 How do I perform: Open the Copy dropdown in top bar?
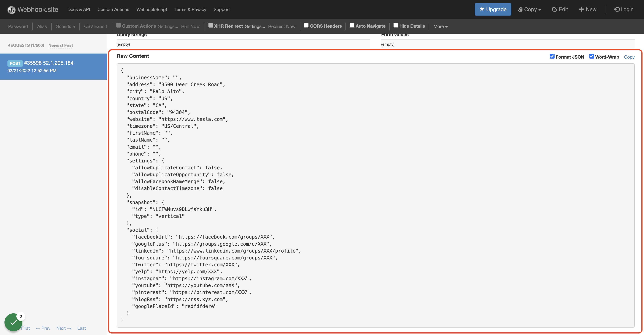(x=529, y=9)
